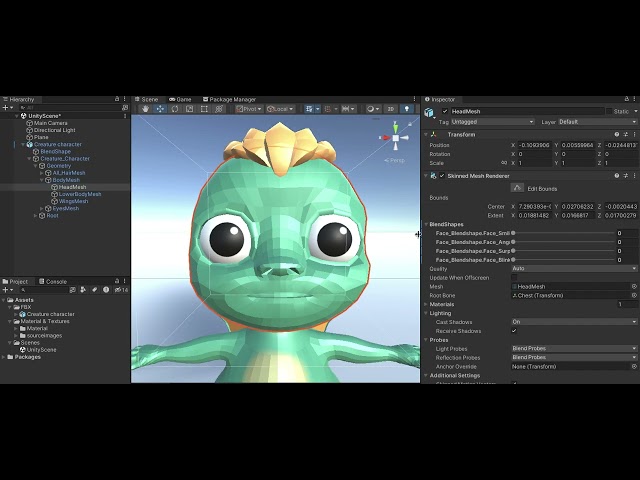Open the Layer dropdown showing Default

point(598,122)
